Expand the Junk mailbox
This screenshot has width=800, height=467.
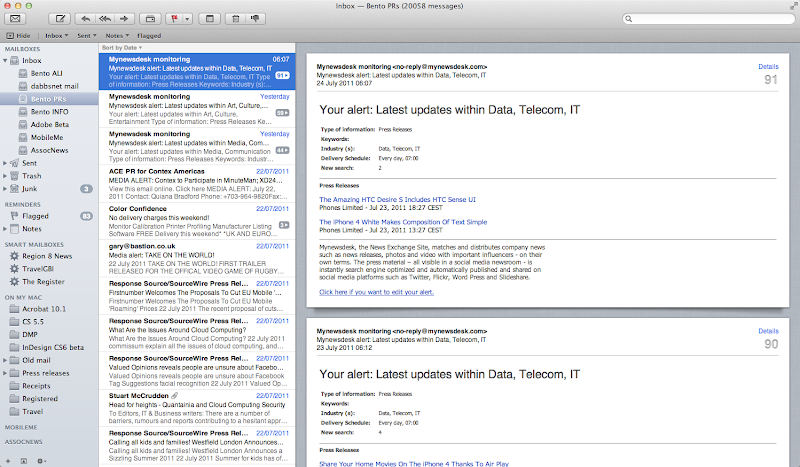[x=5, y=189]
